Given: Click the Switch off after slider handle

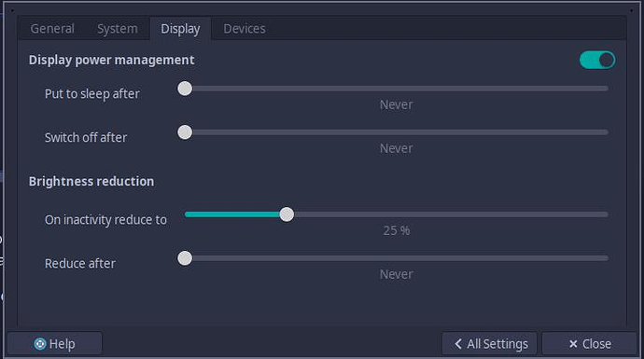Looking at the screenshot, I should [185, 132].
